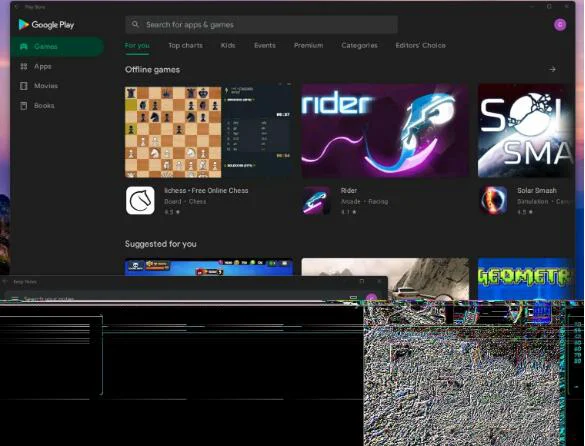585x446 pixels.
Task: Click the lichess knight app icon
Action: (x=140, y=201)
